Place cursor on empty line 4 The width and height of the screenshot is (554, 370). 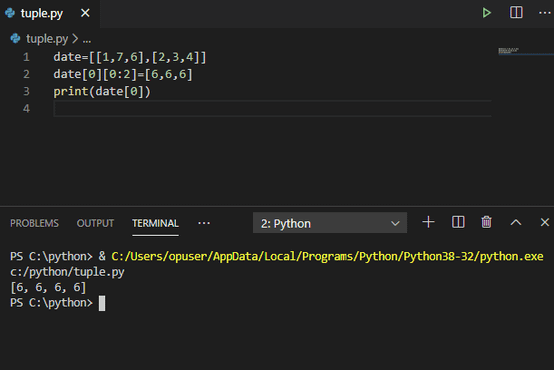coord(272,108)
